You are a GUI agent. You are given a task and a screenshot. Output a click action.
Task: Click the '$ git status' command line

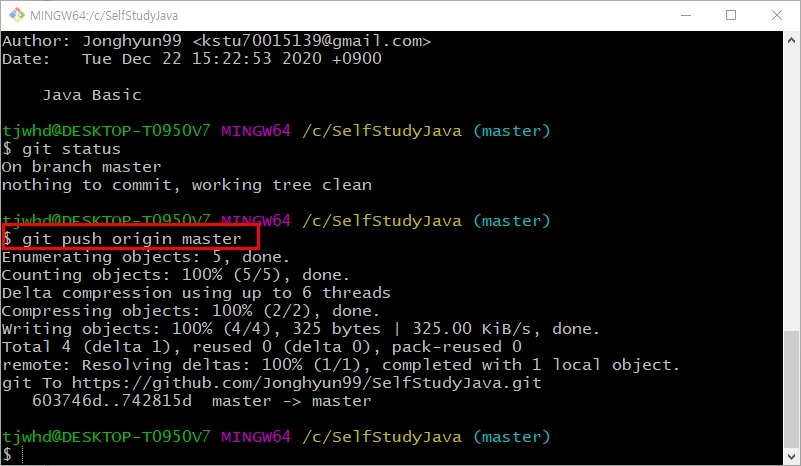tap(61, 149)
